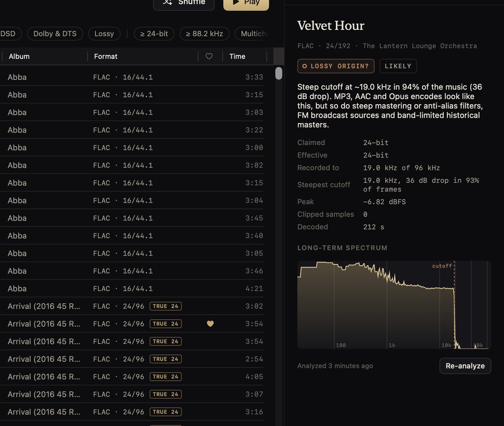Click the LIKELY badge
The height and width of the screenshot is (426, 504).
click(398, 66)
